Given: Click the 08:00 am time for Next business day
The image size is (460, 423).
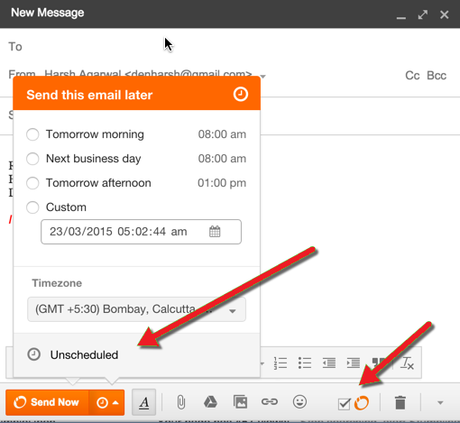Looking at the screenshot, I should pos(222,159).
